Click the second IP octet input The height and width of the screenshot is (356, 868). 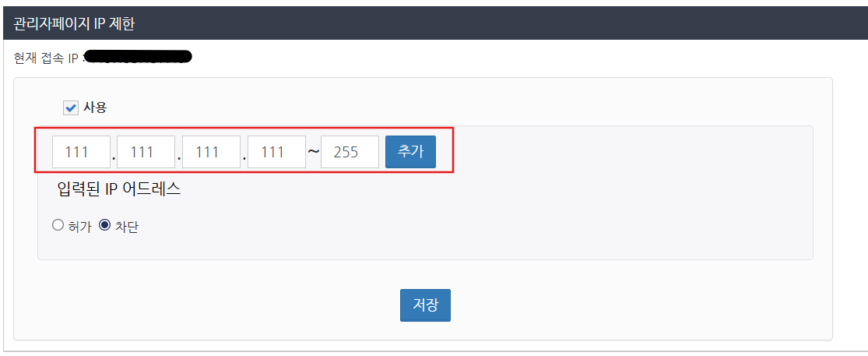click(146, 152)
